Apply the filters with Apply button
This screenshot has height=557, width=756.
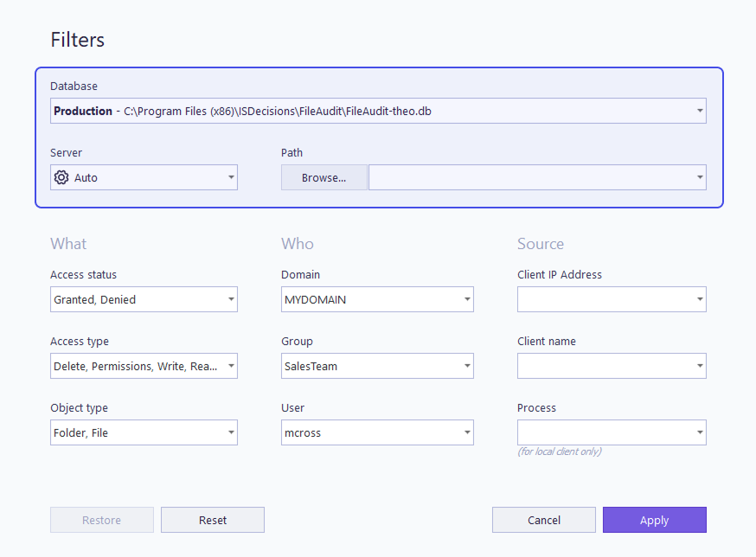(655, 520)
